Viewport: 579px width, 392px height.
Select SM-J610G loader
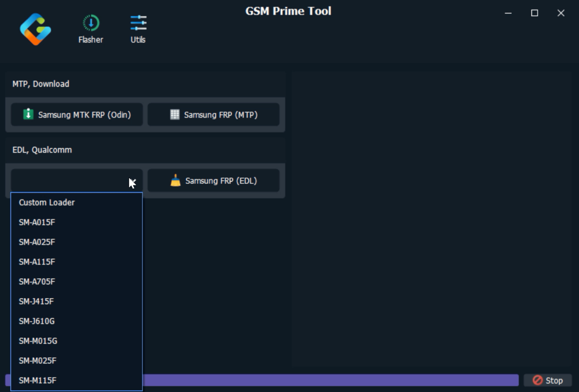point(77,321)
